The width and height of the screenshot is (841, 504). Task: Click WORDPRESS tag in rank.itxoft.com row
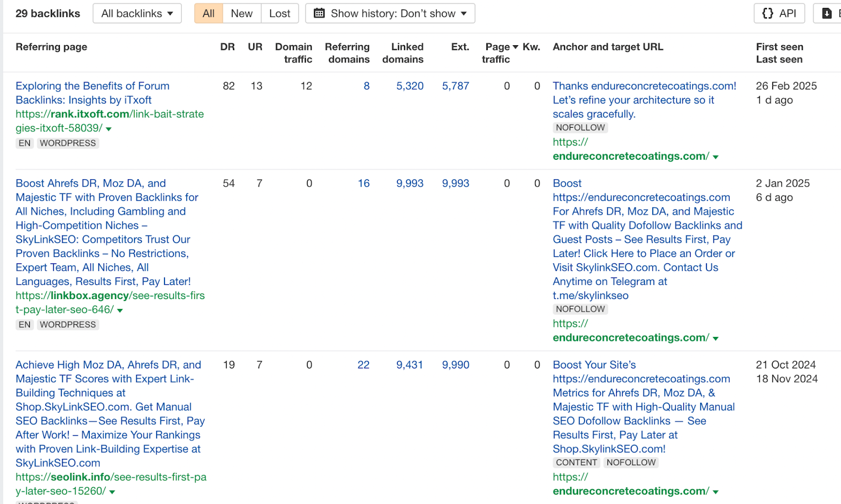(x=68, y=143)
